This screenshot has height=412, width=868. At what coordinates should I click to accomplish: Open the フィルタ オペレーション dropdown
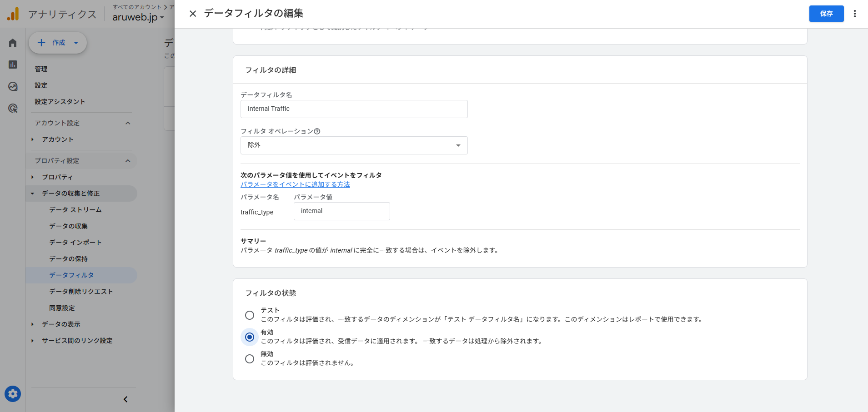(354, 145)
